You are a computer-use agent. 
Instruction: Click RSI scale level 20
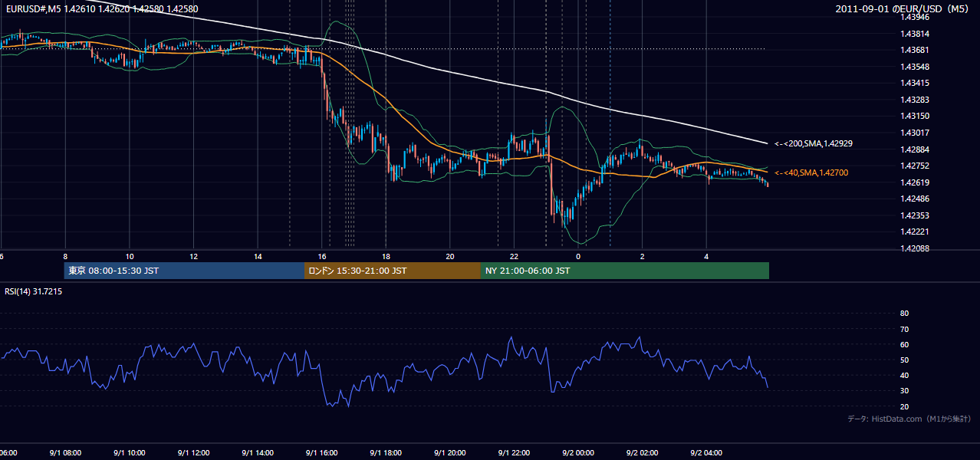pyautogui.click(x=904, y=406)
